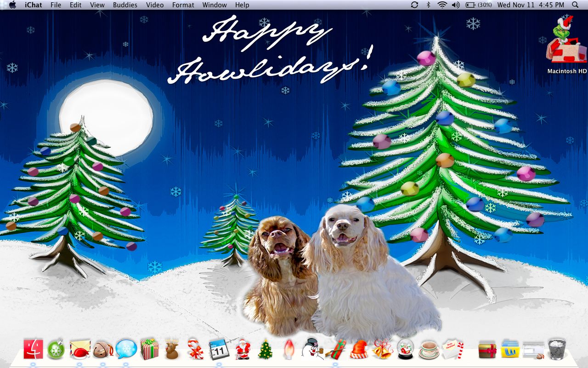Click the candy cane with bow icon
The width and height of the screenshot is (588, 368).
pos(195,349)
